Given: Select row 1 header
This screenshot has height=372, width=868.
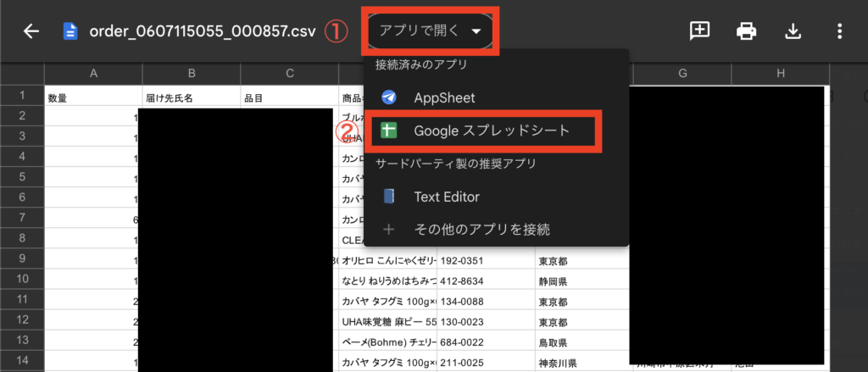Looking at the screenshot, I should (x=22, y=95).
